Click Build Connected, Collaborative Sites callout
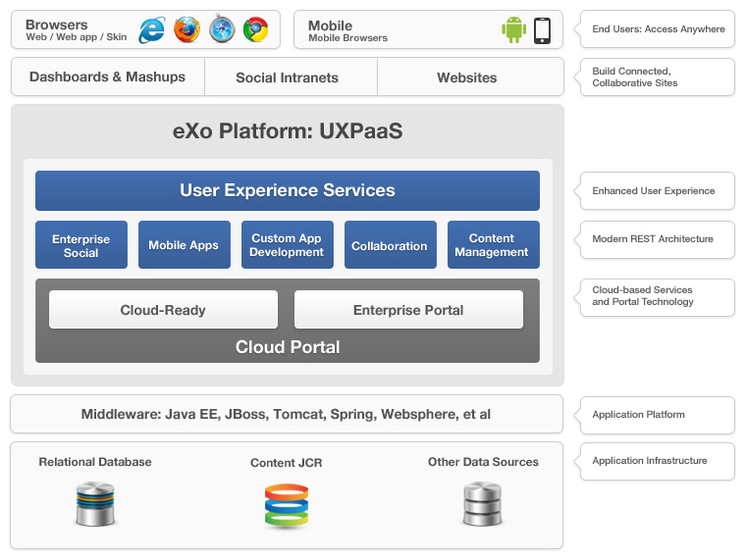Screen dimensions: 745x560 click(655, 76)
